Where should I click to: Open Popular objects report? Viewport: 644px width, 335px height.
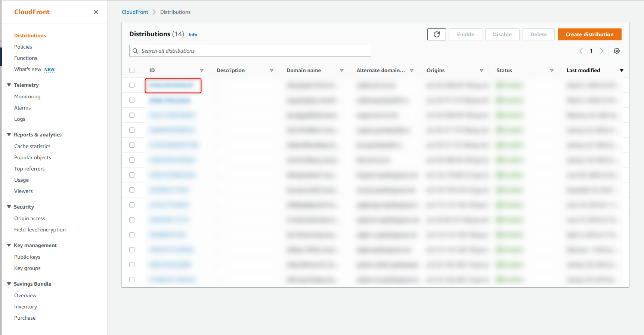(32, 157)
